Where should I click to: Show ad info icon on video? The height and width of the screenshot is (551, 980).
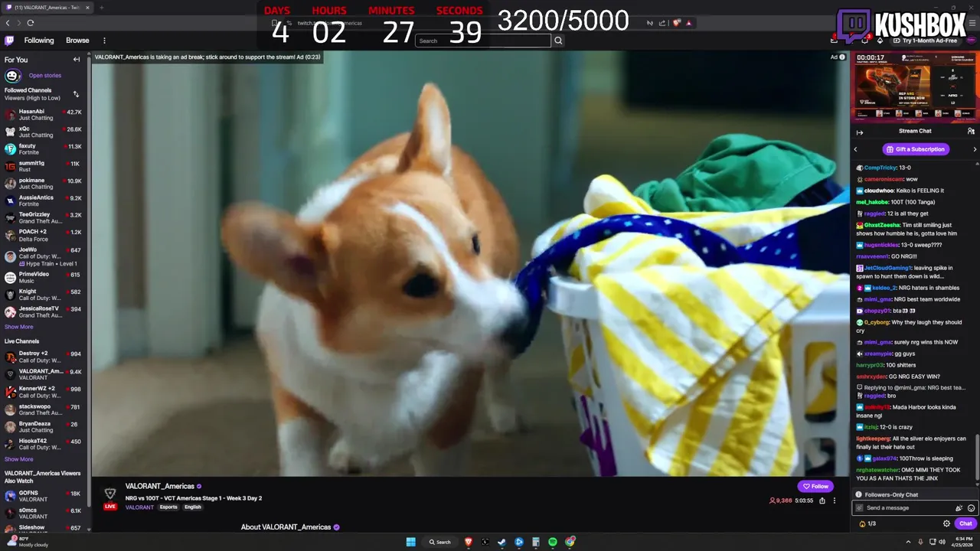pyautogui.click(x=842, y=57)
